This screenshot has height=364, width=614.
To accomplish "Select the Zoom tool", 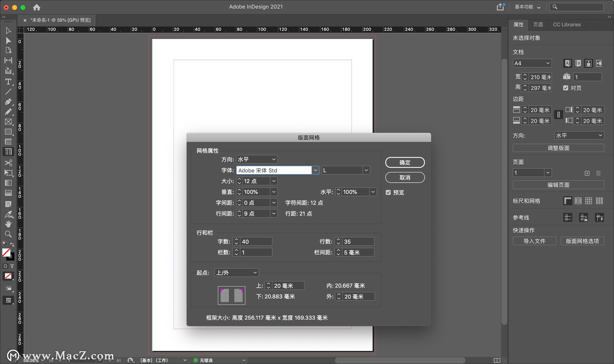I will click(8, 234).
